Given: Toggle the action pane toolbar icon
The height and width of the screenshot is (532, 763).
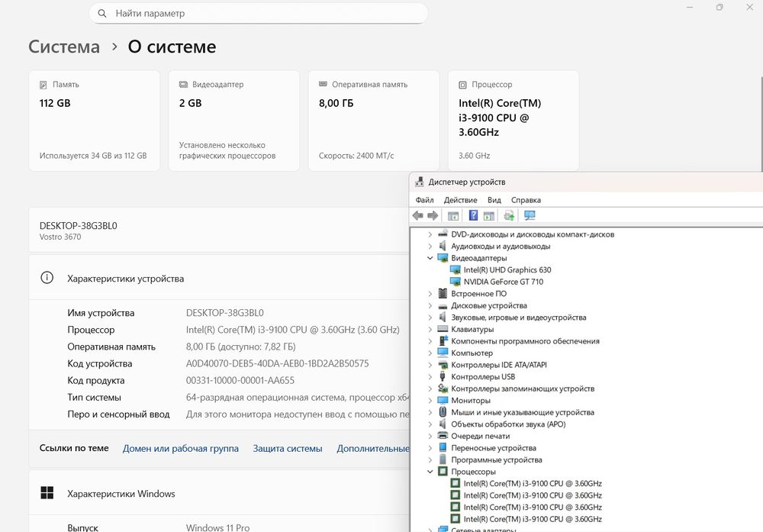Looking at the screenshot, I should tap(489, 215).
